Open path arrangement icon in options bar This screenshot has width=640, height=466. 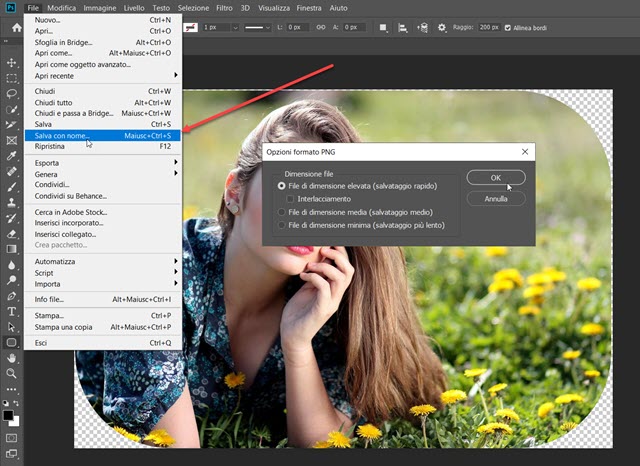pyautogui.click(x=422, y=28)
